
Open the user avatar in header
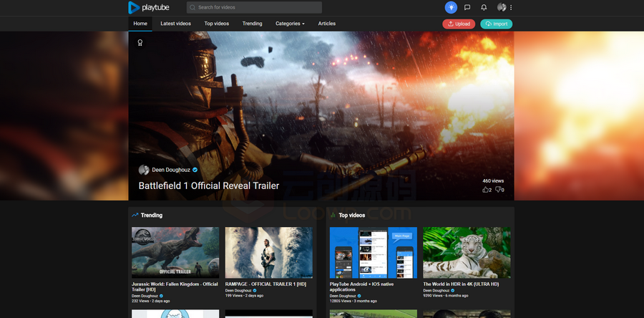(x=502, y=7)
